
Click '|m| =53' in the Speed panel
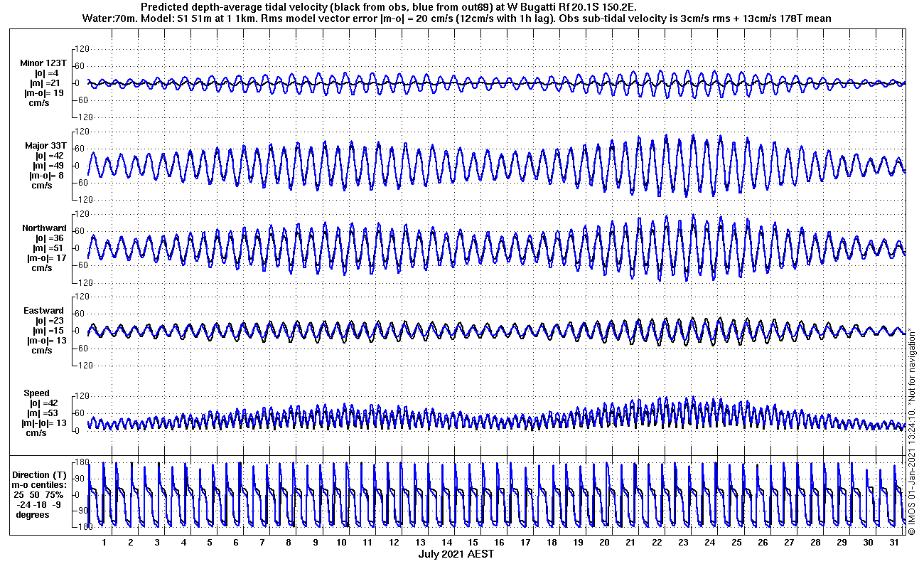coord(44,413)
